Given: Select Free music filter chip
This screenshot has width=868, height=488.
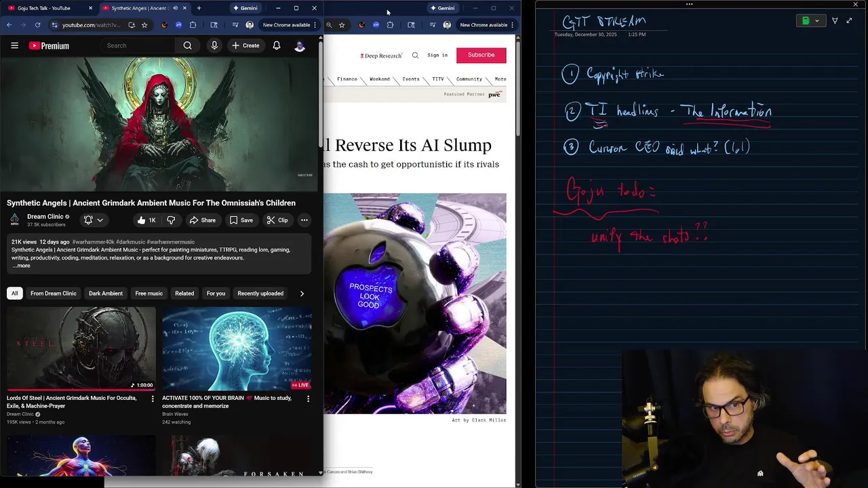Looking at the screenshot, I should (x=149, y=293).
